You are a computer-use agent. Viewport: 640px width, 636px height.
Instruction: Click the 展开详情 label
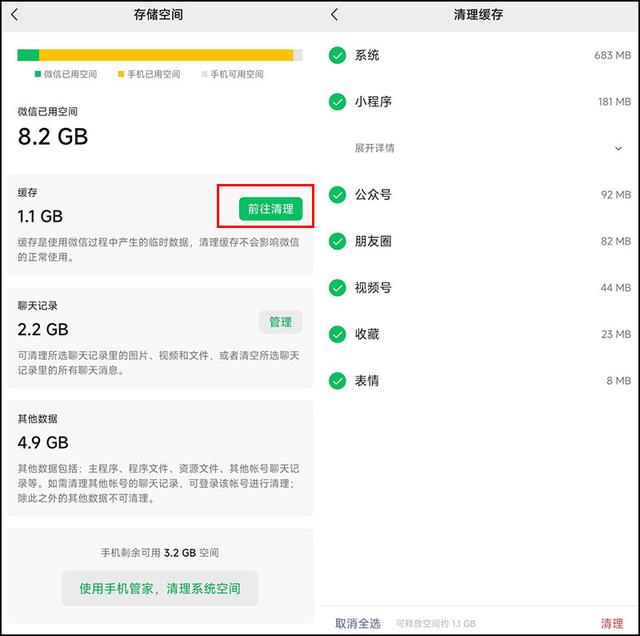(374, 148)
